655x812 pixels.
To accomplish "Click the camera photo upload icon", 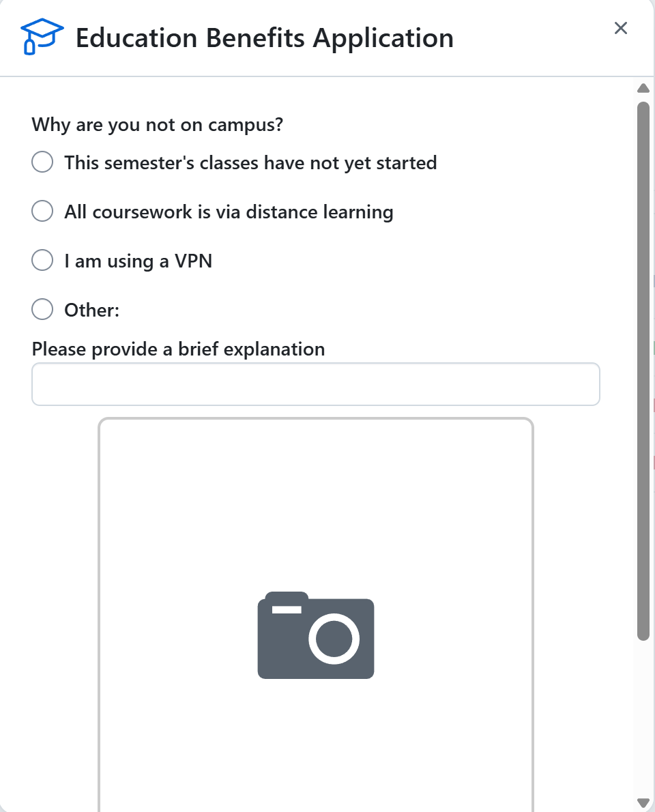I will tap(315, 637).
